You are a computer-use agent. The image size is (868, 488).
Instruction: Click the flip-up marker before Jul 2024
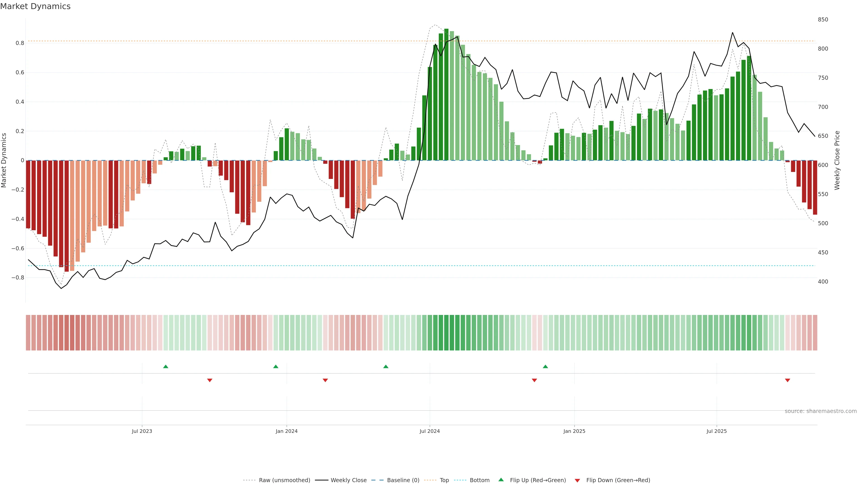386,366
